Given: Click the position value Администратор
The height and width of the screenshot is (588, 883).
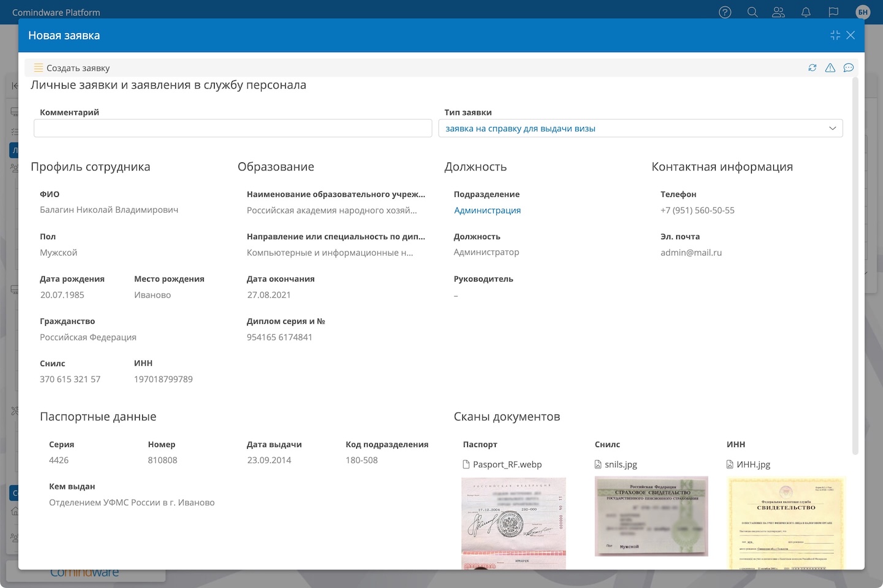Looking at the screenshot, I should tap(486, 252).
